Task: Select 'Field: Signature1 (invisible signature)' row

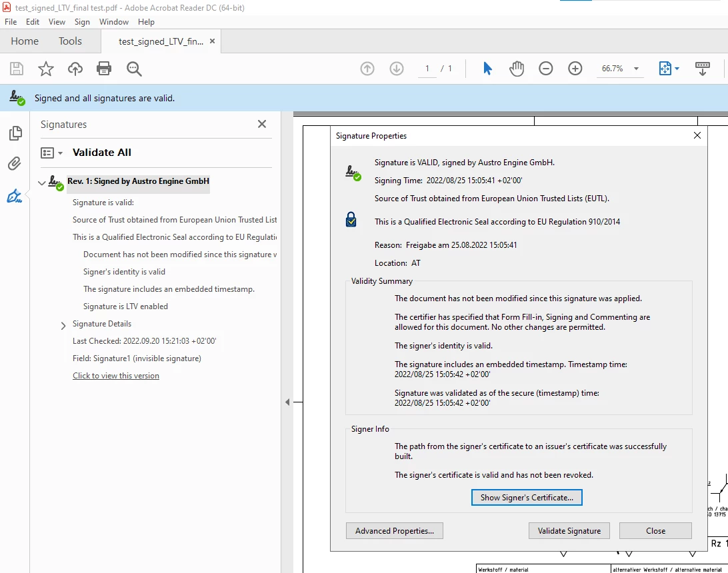Action: click(x=137, y=358)
